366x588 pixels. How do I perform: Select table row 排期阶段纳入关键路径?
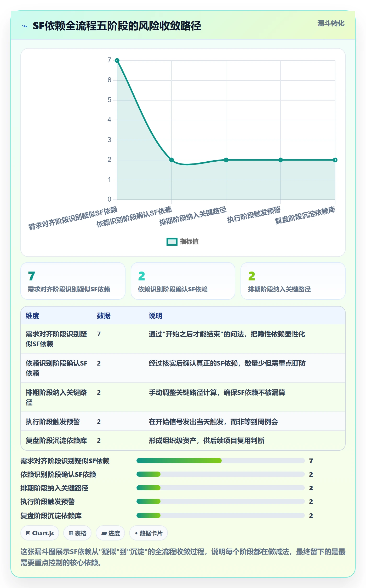click(183, 397)
